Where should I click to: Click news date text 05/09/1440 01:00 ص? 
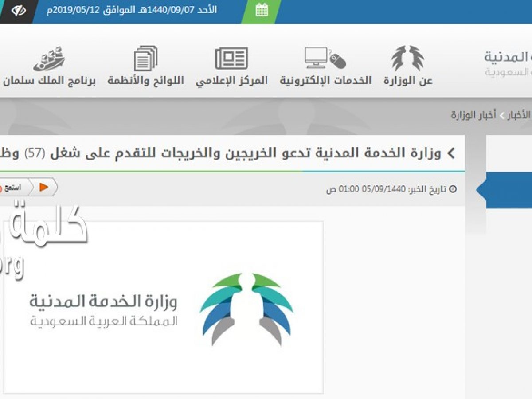point(366,189)
